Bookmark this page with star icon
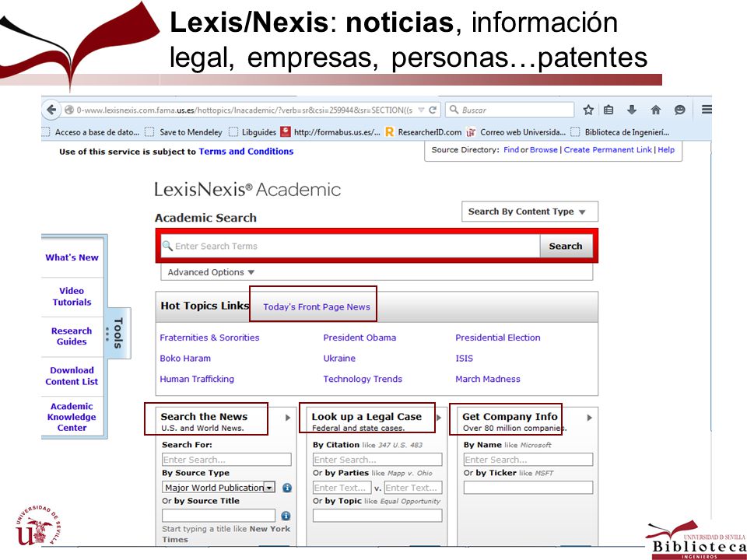747x560 pixels. click(588, 110)
